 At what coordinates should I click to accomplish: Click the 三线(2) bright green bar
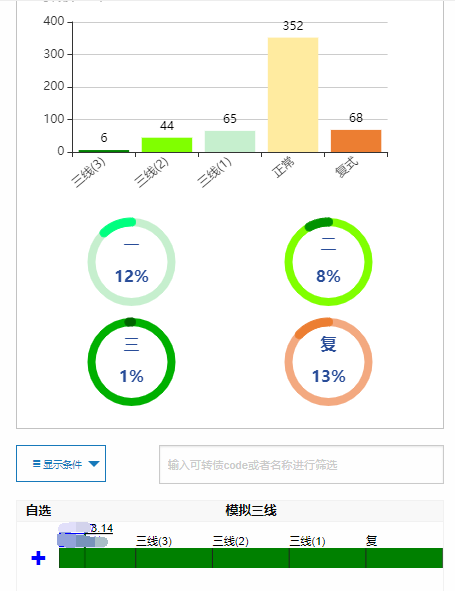pos(167,145)
